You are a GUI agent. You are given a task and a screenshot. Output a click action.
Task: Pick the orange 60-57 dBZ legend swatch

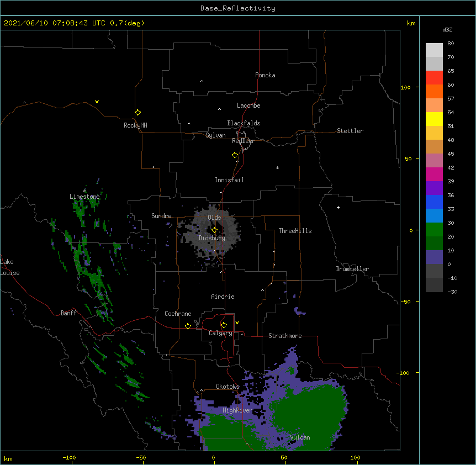(x=434, y=91)
